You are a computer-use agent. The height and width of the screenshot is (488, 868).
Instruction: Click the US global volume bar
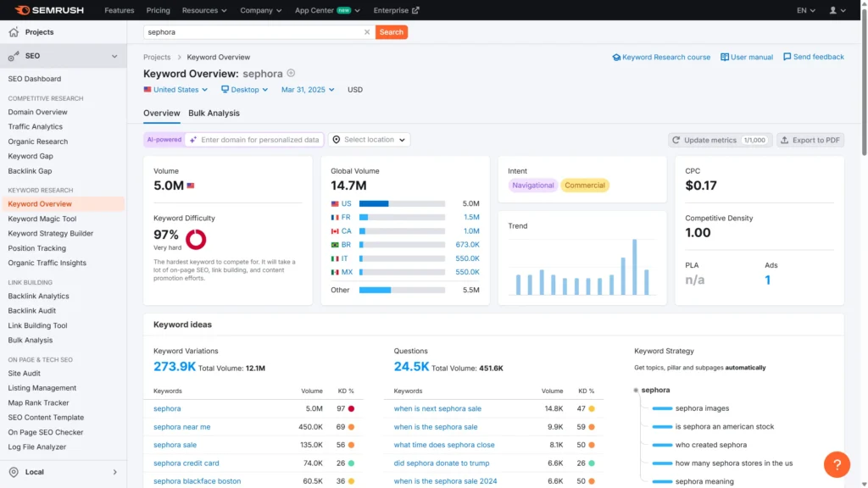(402, 203)
